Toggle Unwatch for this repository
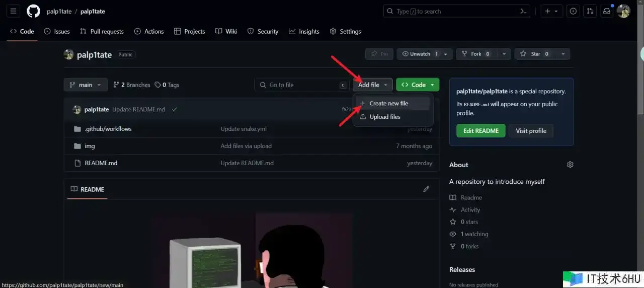Viewport: 644px width, 288px height. [x=420, y=54]
